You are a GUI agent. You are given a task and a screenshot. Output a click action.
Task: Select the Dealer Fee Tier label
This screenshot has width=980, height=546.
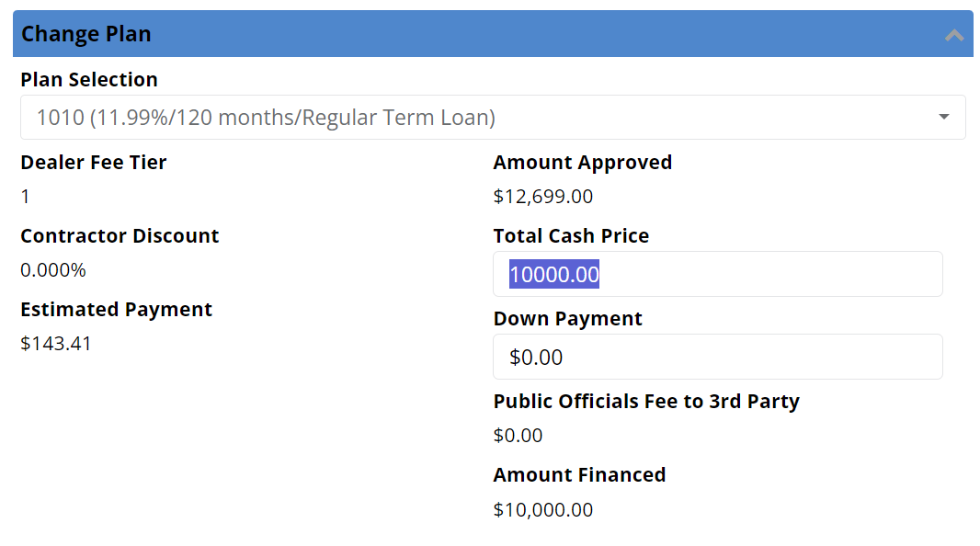point(93,162)
